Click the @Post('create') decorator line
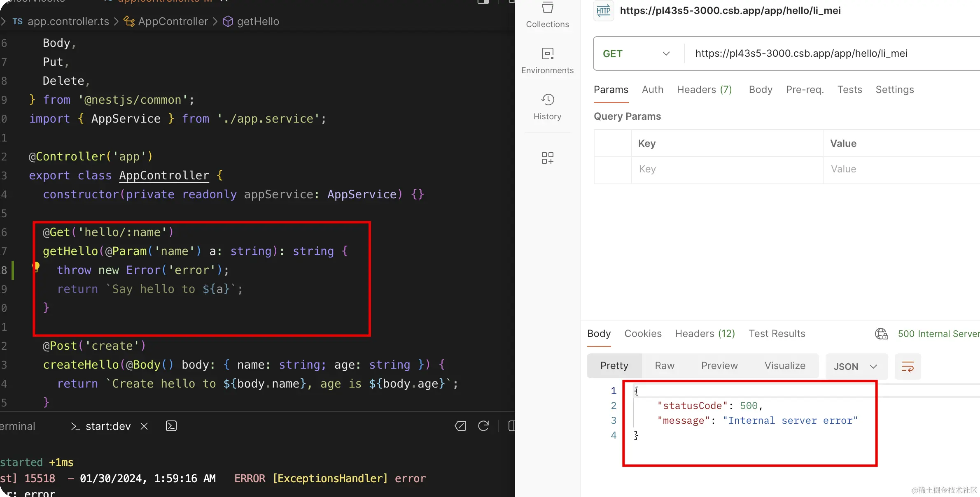 coord(94,346)
